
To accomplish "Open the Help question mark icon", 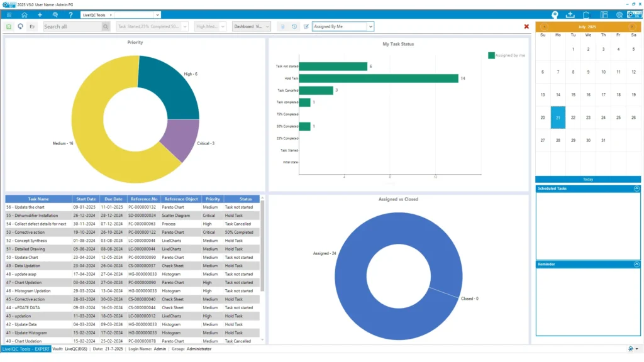I will 70,15.
